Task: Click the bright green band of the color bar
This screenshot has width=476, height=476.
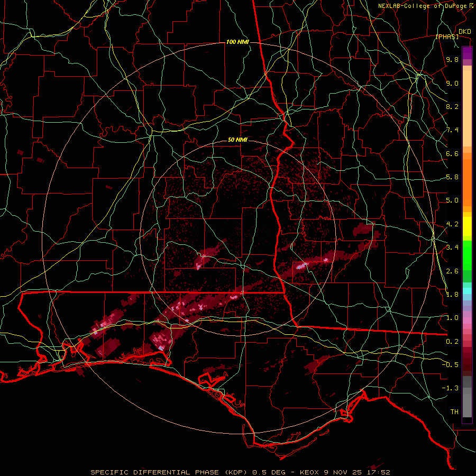Action: click(467, 255)
